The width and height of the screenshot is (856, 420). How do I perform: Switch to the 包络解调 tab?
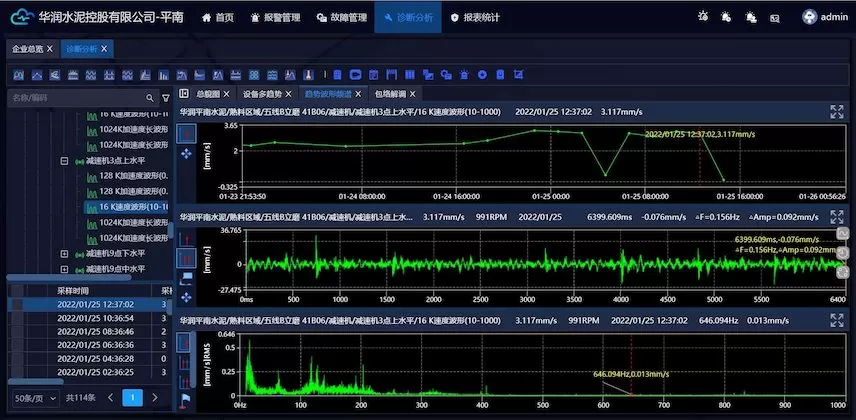pos(390,94)
